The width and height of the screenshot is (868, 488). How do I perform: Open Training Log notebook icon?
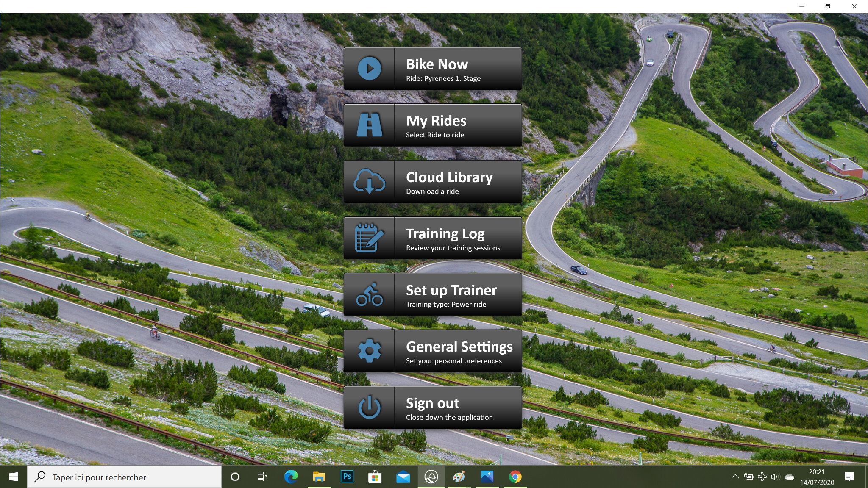(368, 237)
